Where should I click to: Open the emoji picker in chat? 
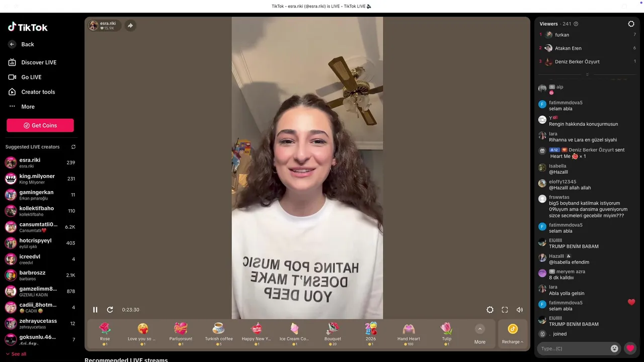coord(614,348)
